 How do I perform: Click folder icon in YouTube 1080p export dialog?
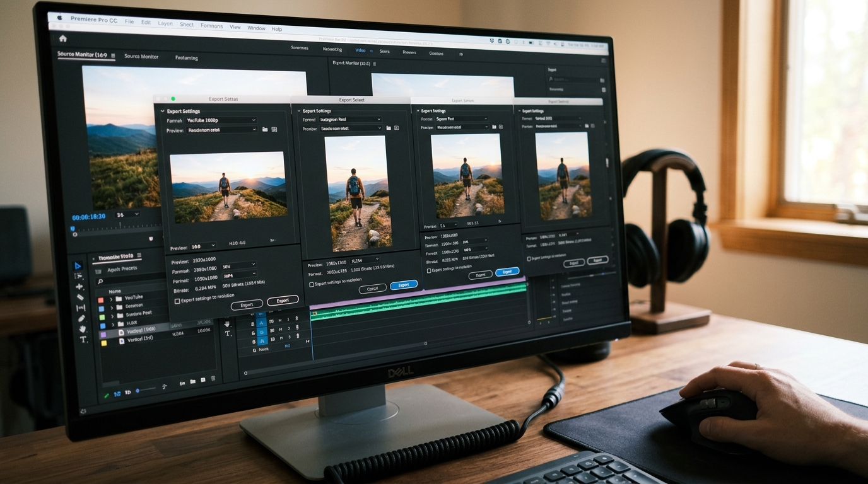pos(266,129)
